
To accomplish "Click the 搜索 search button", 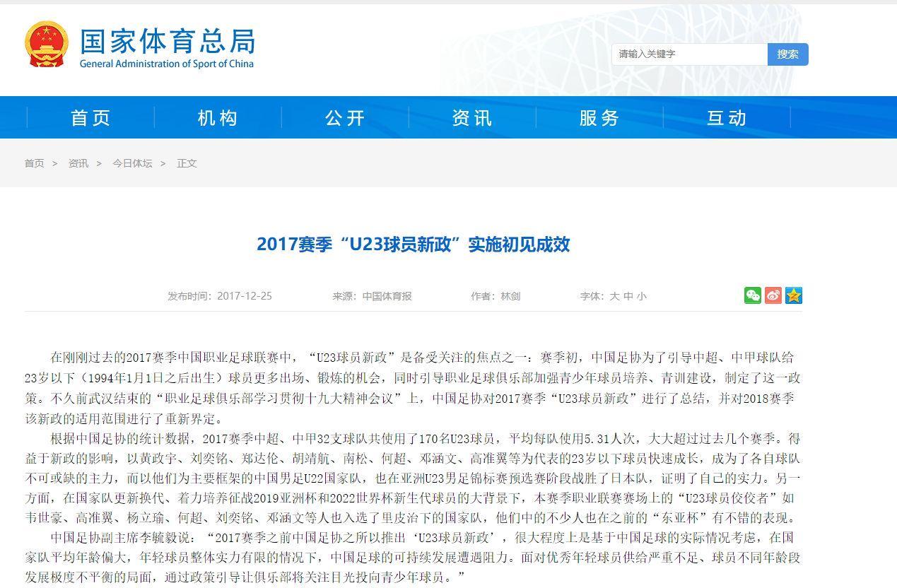I will pyautogui.click(x=787, y=54).
